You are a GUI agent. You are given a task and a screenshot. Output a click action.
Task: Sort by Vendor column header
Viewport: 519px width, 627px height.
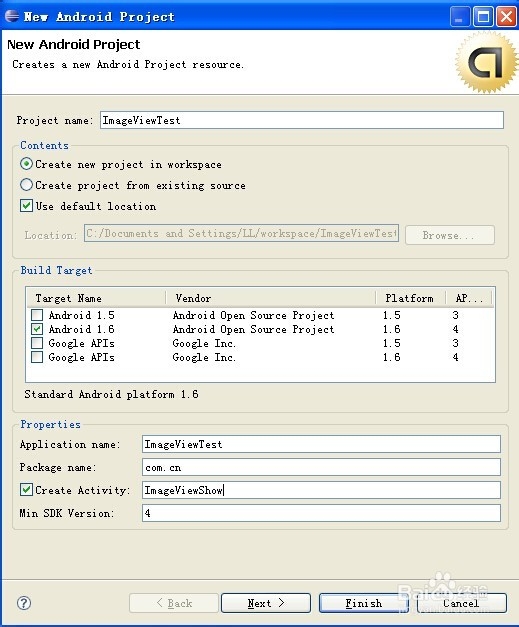[x=271, y=298]
